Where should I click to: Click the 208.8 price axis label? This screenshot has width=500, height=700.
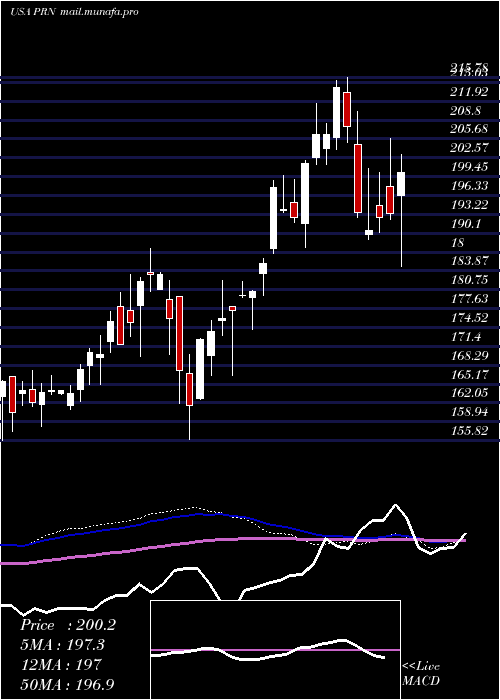coord(465,111)
